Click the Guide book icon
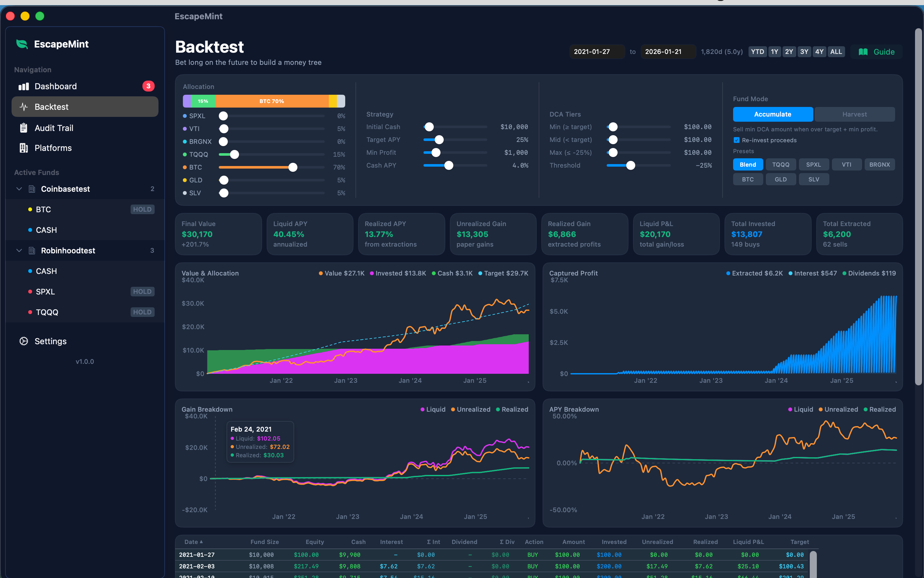 click(x=863, y=52)
